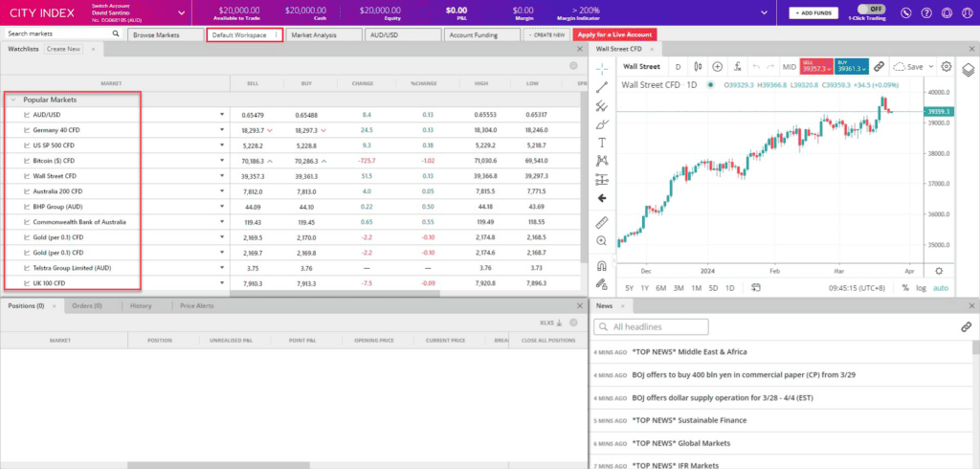
Task: Toggle log scale on chart
Action: 922,288
